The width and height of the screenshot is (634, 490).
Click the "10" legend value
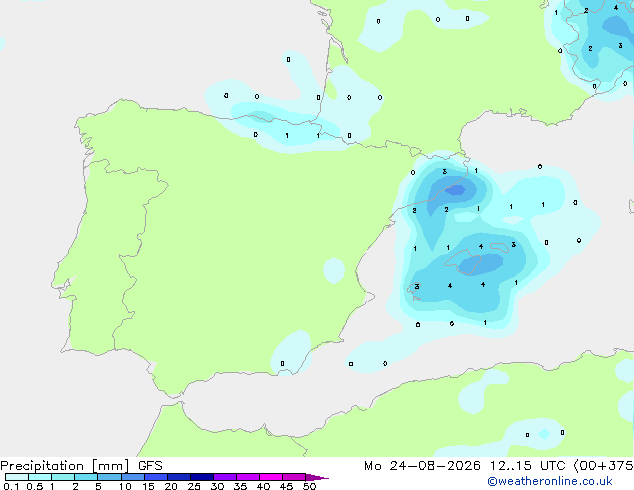[125, 486]
